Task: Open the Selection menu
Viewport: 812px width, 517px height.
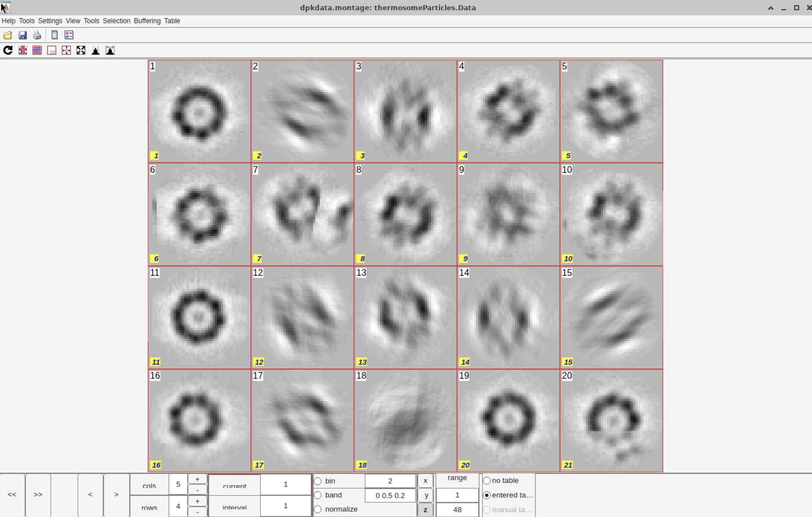Action: [x=116, y=21]
